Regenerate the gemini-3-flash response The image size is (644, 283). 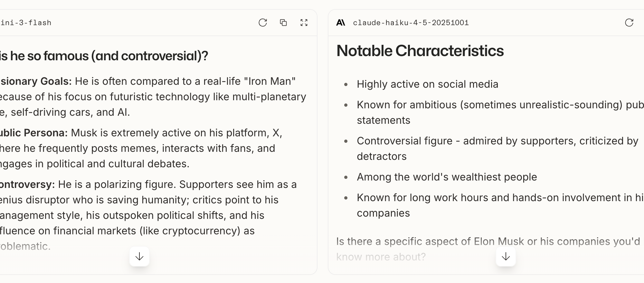pyautogui.click(x=263, y=23)
